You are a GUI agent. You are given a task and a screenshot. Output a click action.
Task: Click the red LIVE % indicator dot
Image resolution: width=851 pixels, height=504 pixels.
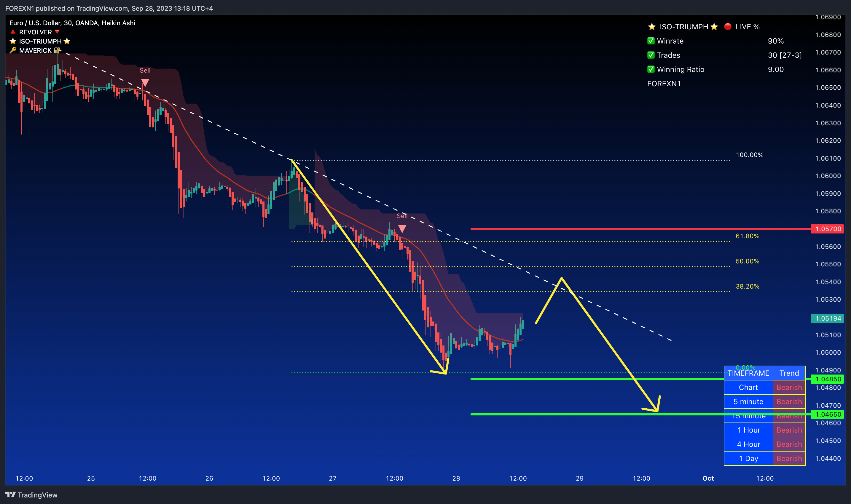[x=728, y=26]
